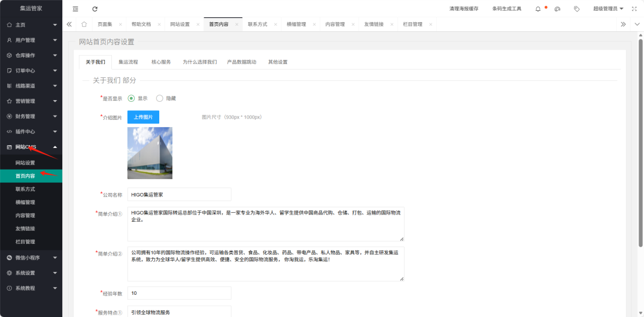The height and width of the screenshot is (317, 644).
Task: Expand the 主页 menu arrow
Action: 55,25
